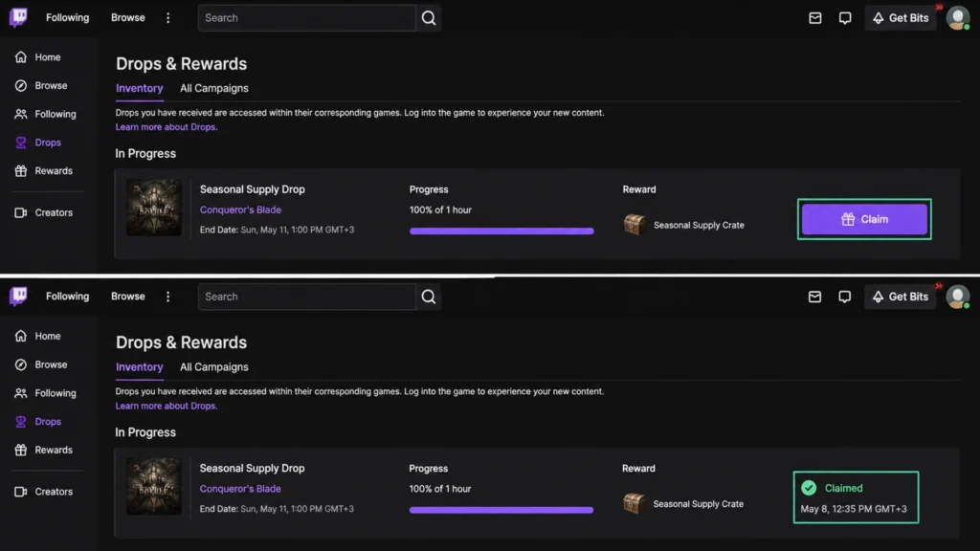Open inbox mail icon in upper screenshot
980x551 pixels.
tap(815, 18)
